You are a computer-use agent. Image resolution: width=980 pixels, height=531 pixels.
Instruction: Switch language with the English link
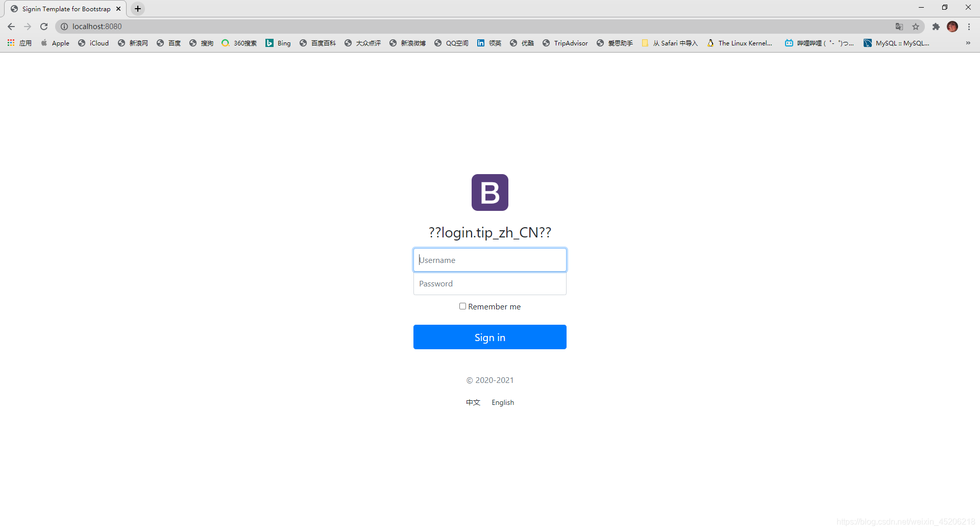click(x=503, y=402)
